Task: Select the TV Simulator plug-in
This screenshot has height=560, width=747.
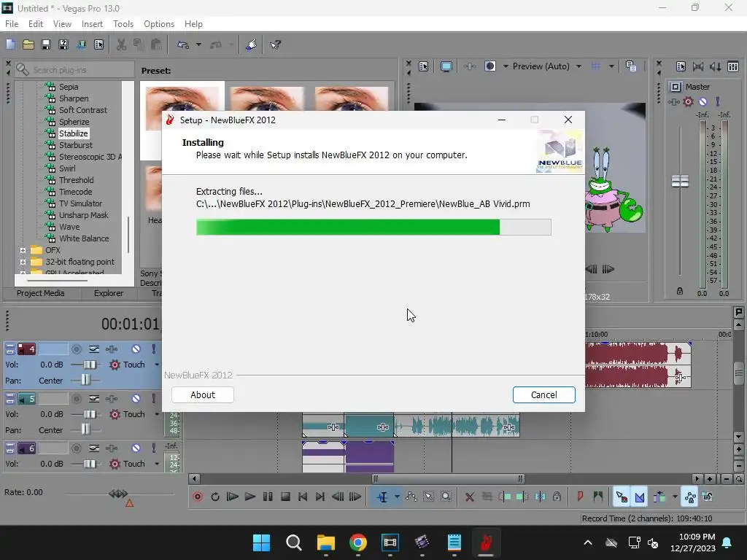Action: [x=80, y=203]
